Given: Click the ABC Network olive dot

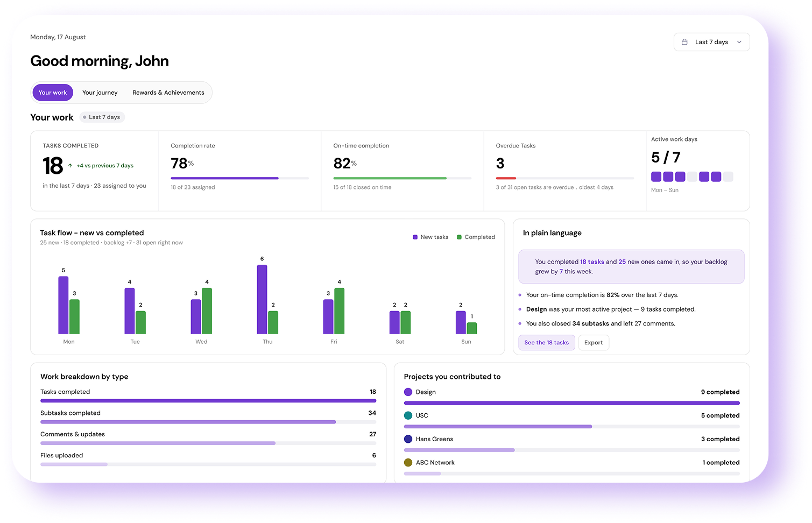Looking at the screenshot, I should point(408,463).
